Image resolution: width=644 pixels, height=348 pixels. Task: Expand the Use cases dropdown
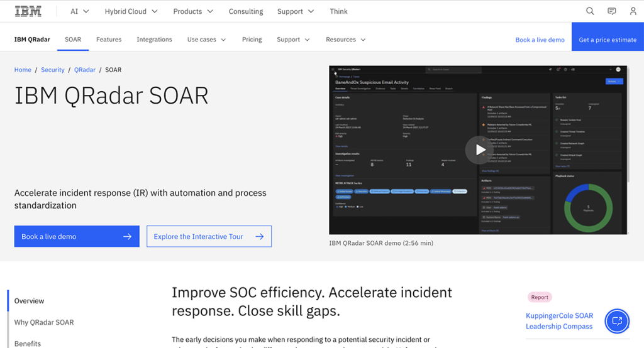pos(206,40)
